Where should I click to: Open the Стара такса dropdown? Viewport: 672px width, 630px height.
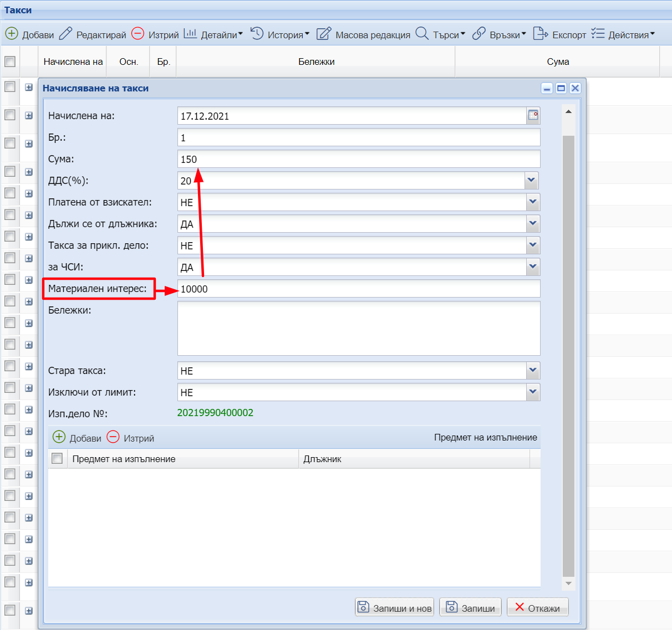(x=532, y=370)
